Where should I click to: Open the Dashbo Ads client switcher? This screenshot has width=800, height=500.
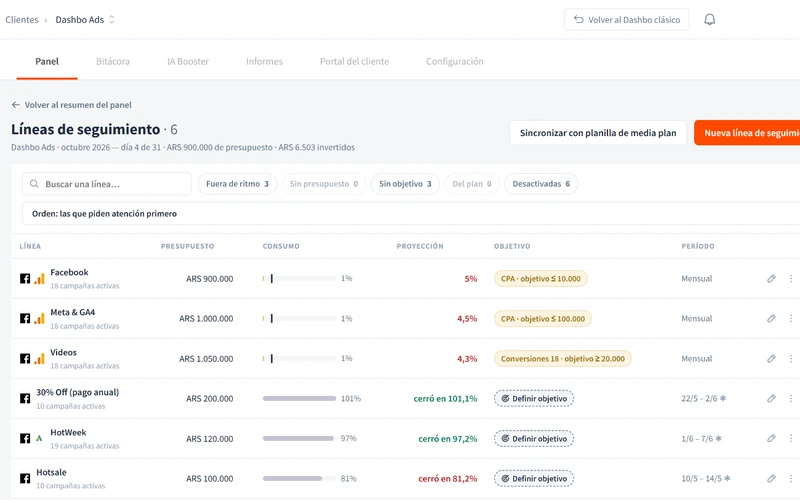pyautogui.click(x=85, y=19)
